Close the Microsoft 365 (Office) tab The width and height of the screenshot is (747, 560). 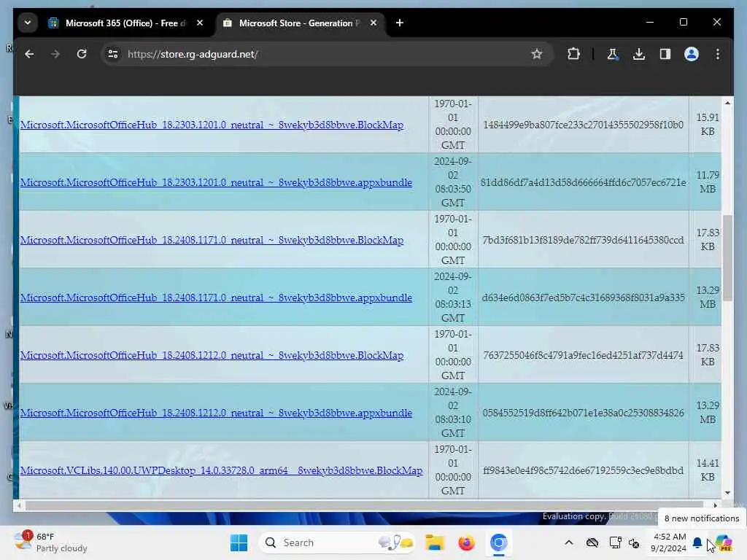(x=200, y=23)
